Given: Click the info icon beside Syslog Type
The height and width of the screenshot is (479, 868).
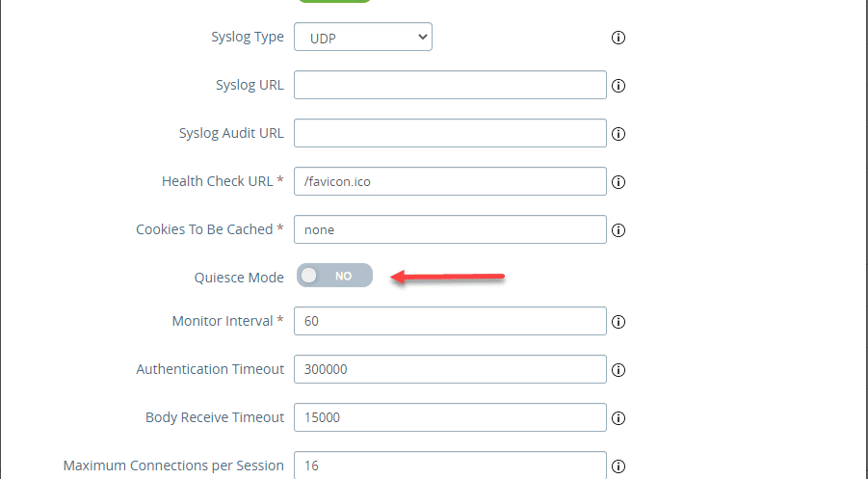Looking at the screenshot, I should (618, 38).
